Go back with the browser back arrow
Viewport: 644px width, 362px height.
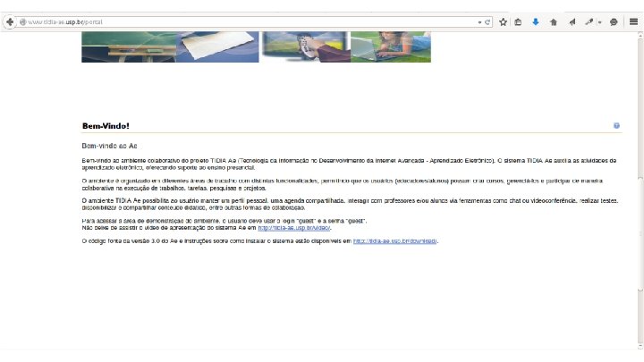[x=10, y=21]
